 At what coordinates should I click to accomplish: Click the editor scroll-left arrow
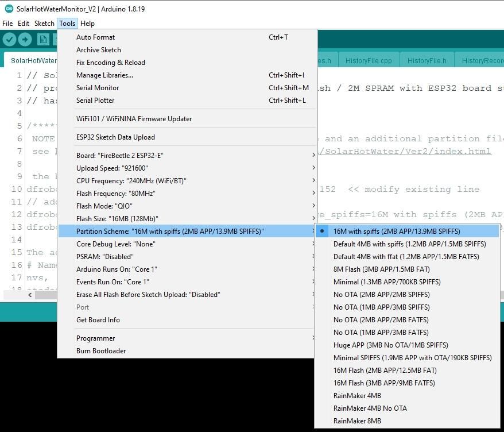pos(30,295)
